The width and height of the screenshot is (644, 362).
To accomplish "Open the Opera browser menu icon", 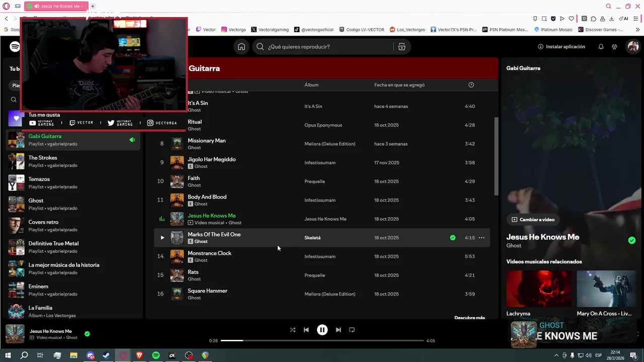I will coord(6,6).
